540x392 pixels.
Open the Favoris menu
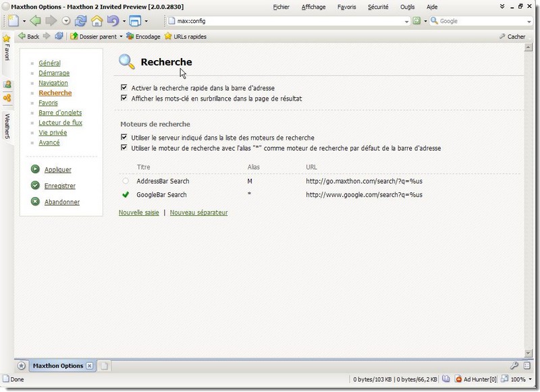pyautogui.click(x=346, y=7)
